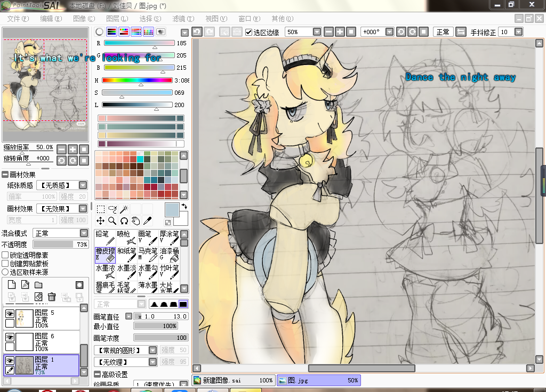Adjust the 不透明度 opacity slider
The image size is (546, 392).
pyautogui.click(x=61, y=244)
